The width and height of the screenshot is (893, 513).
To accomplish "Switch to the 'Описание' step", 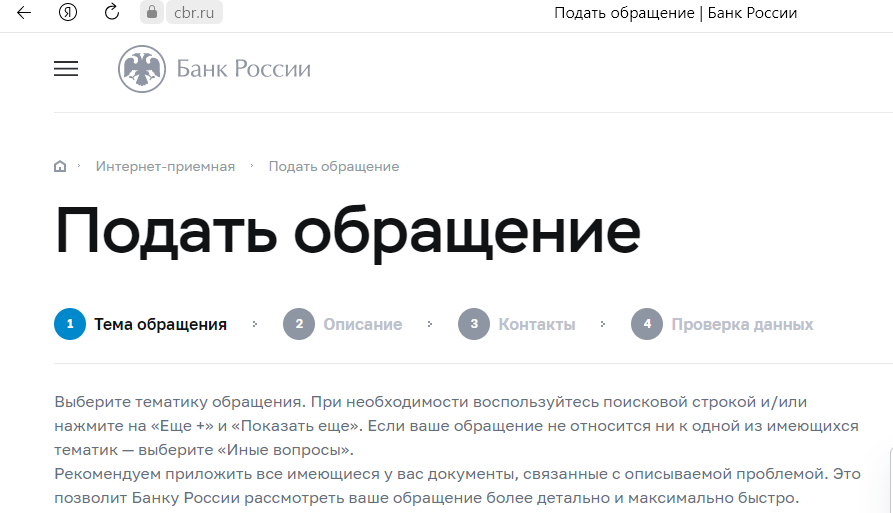I will pos(363,325).
